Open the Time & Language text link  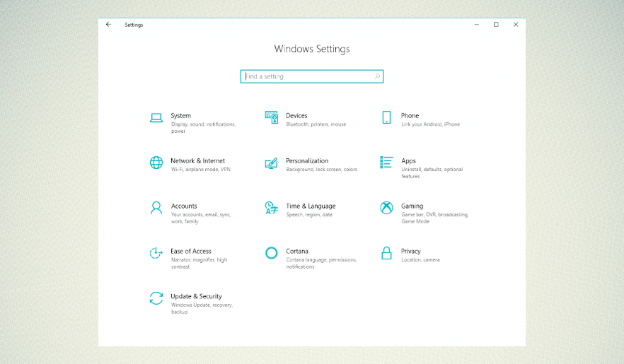[x=311, y=206]
